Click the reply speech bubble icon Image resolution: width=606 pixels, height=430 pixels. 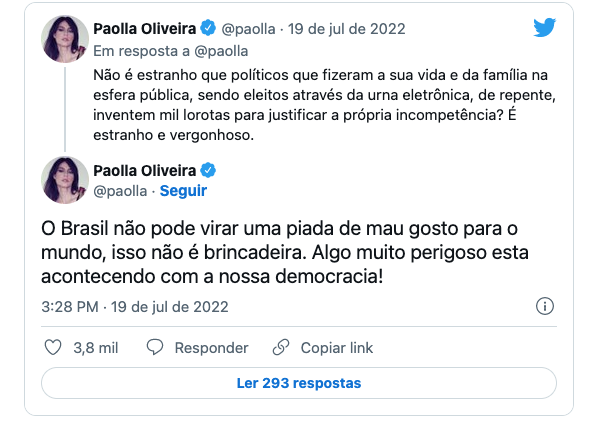154,348
